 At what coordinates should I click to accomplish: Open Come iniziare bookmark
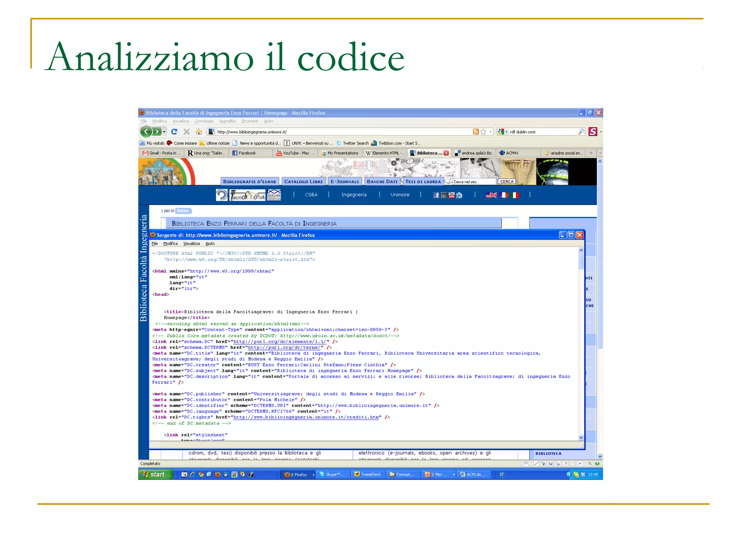(182, 143)
